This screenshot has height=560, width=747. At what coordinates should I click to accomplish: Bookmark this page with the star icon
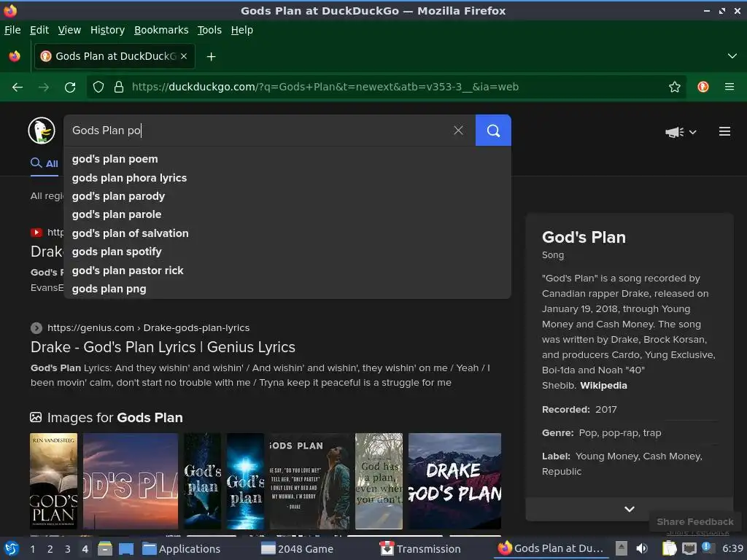point(674,87)
